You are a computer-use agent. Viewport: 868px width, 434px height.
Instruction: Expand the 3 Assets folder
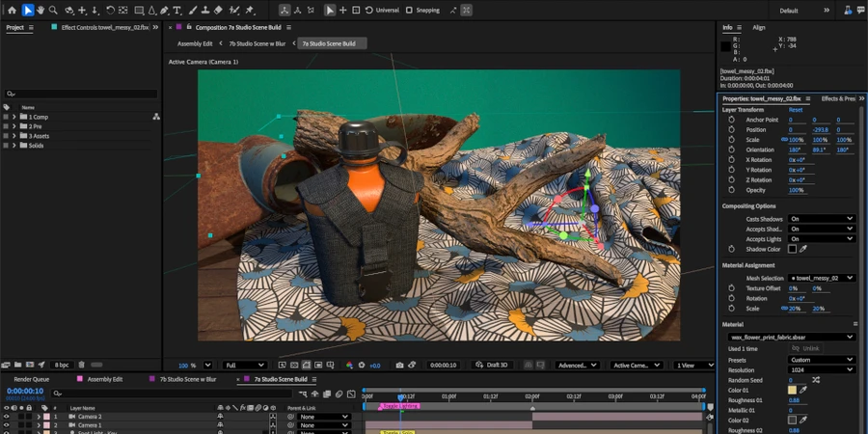pos(14,136)
